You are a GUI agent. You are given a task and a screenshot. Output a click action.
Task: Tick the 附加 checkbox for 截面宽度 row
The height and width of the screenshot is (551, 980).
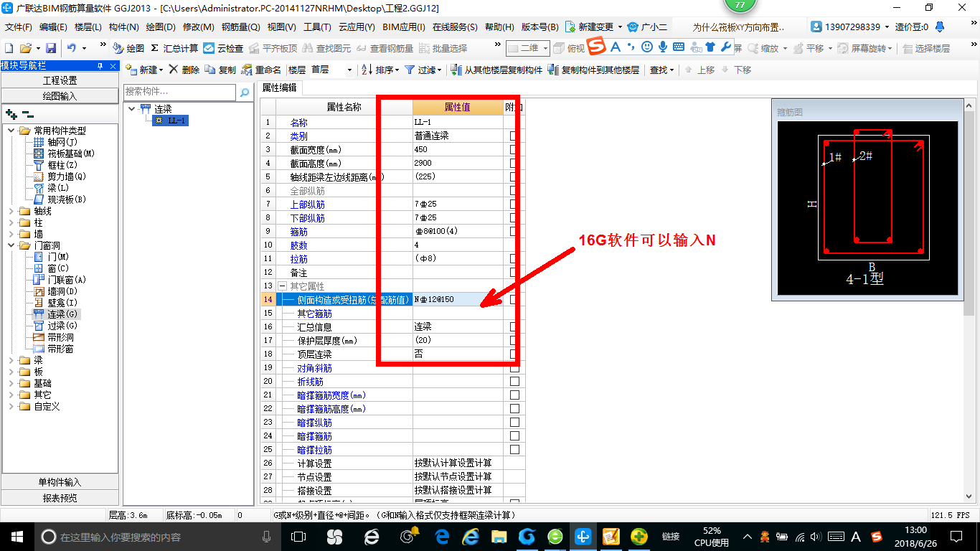pos(514,150)
